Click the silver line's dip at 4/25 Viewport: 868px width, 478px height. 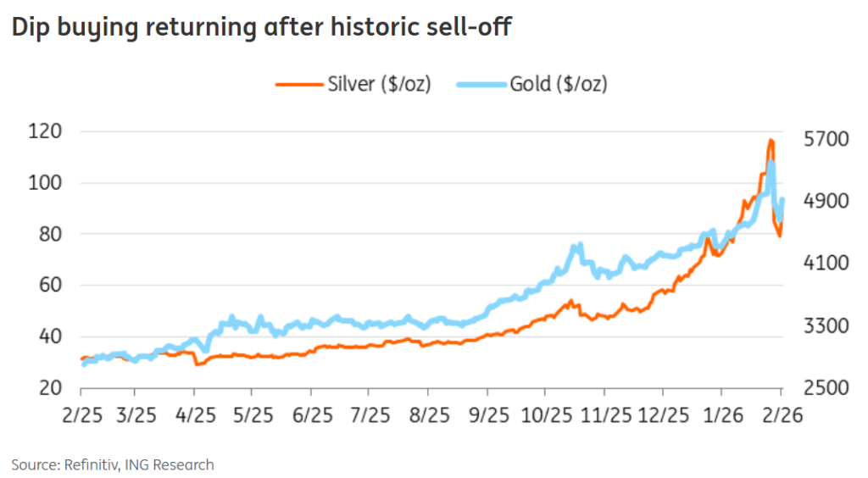[x=197, y=364]
